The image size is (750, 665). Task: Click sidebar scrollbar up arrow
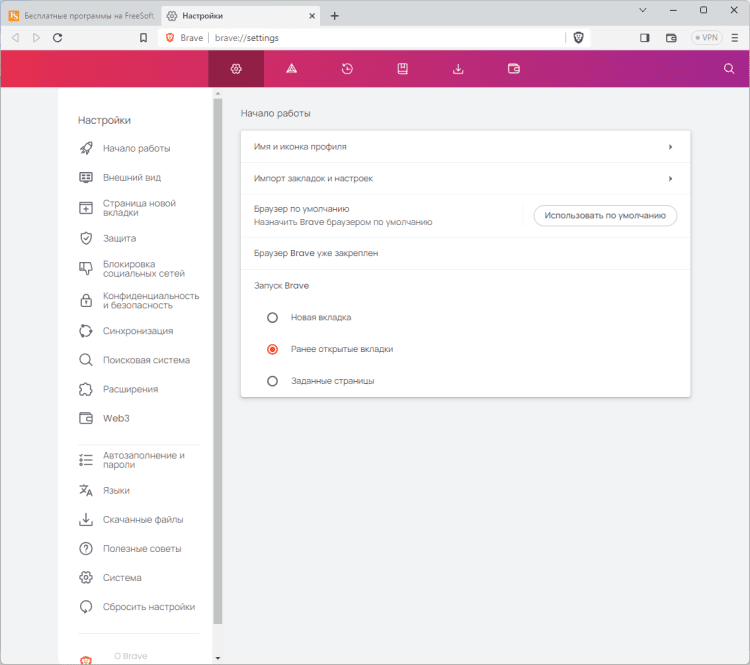click(x=218, y=94)
